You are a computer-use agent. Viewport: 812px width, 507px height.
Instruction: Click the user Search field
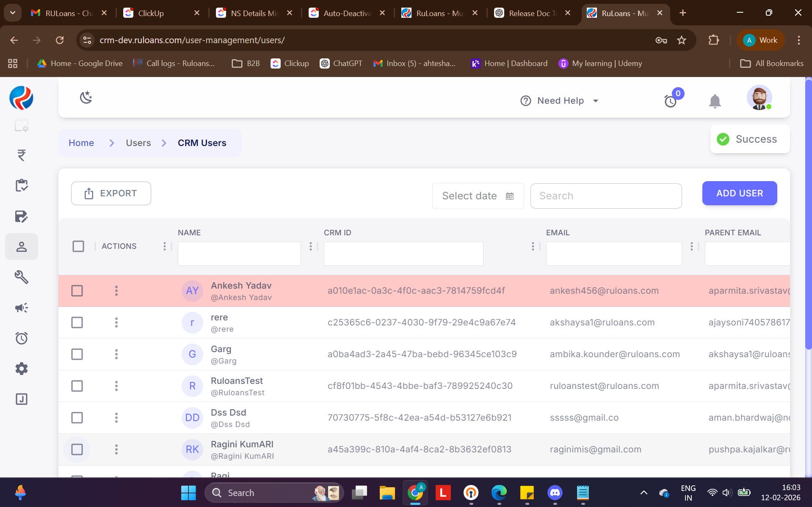tap(606, 196)
